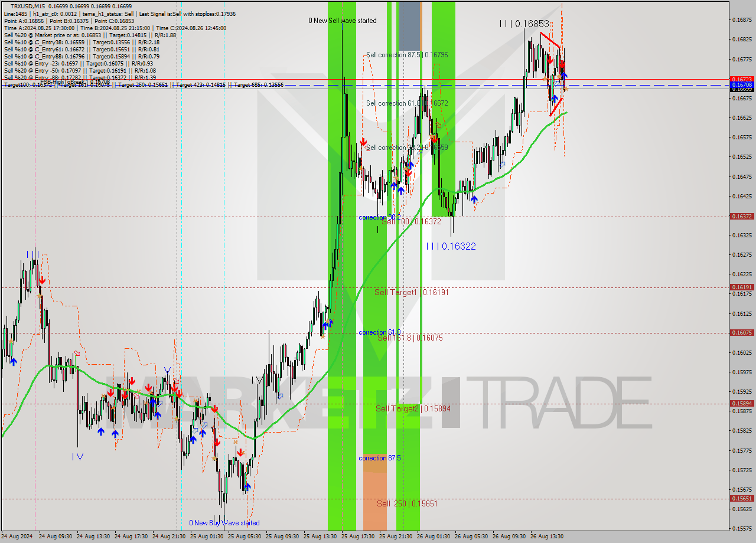Screen dimensions: 756x543
Task: Click the '26 Aug 05:30' time label
Action: tap(471, 537)
